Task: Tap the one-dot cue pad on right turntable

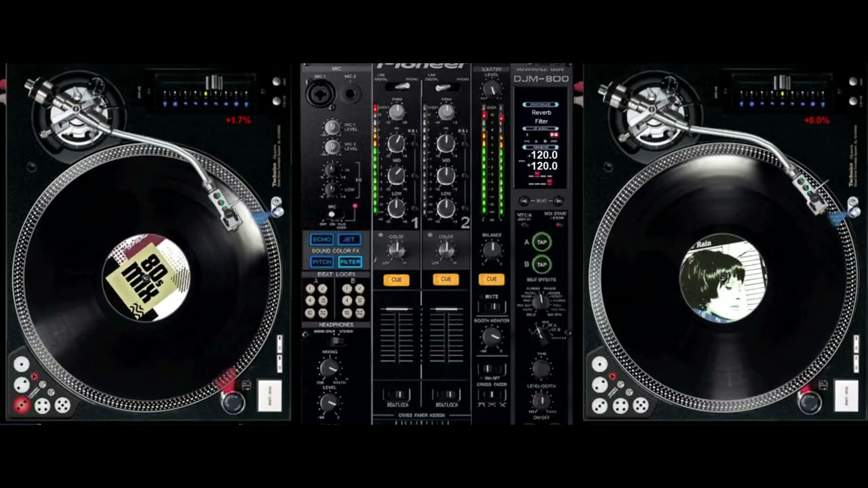Action: click(x=599, y=364)
